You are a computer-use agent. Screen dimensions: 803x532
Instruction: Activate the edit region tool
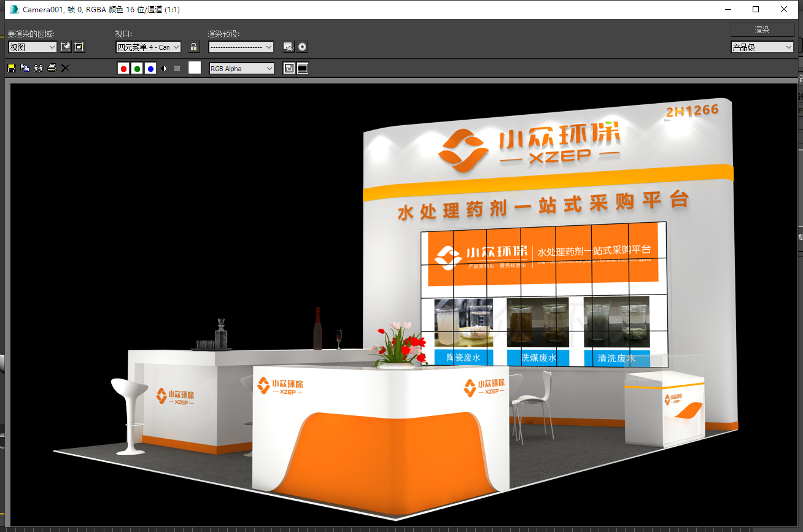(x=65, y=47)
